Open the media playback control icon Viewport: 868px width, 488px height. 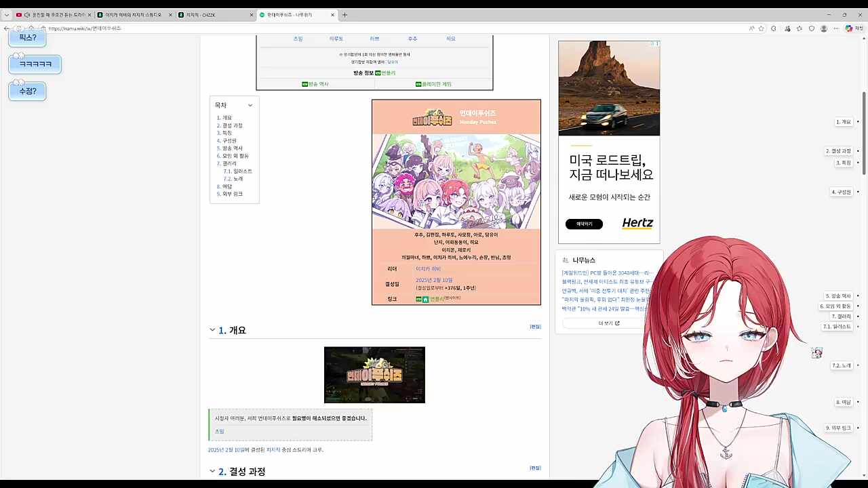[x=787, y=28]
